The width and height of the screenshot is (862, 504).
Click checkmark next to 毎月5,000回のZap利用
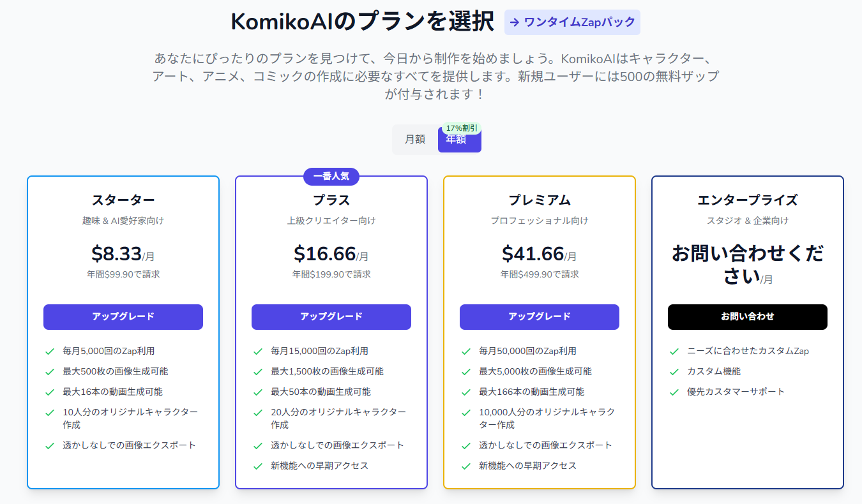[50, 351]
